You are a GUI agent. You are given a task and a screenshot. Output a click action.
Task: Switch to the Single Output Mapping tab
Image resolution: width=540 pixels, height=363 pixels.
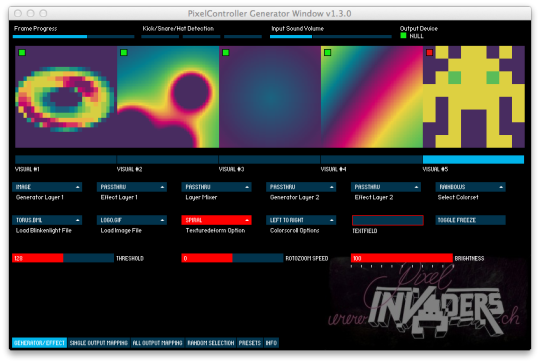(99, 343)
